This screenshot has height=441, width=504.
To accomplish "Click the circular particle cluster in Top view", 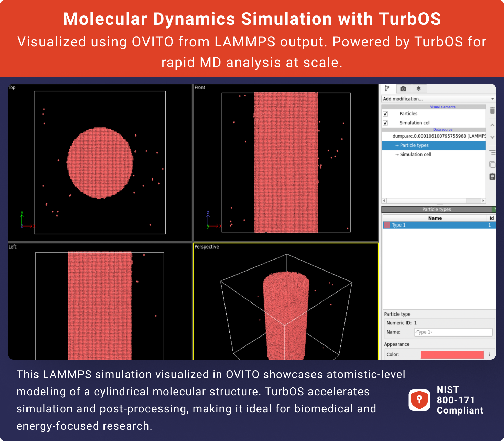I will coord(100,163).
